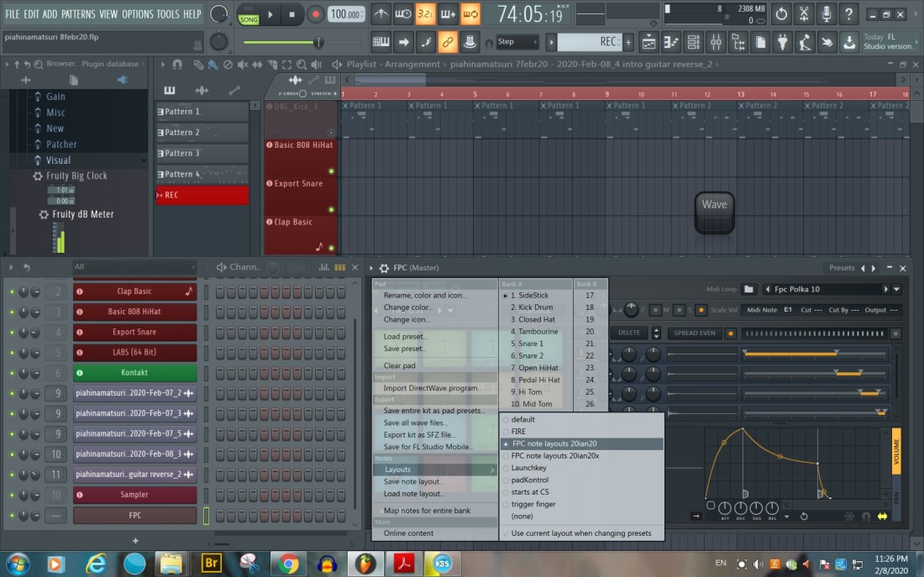Image resolution: width=924 pixels, height=577 pixels.
Task: Click the SPREAD EVEN button
Action: click(696, 333)
